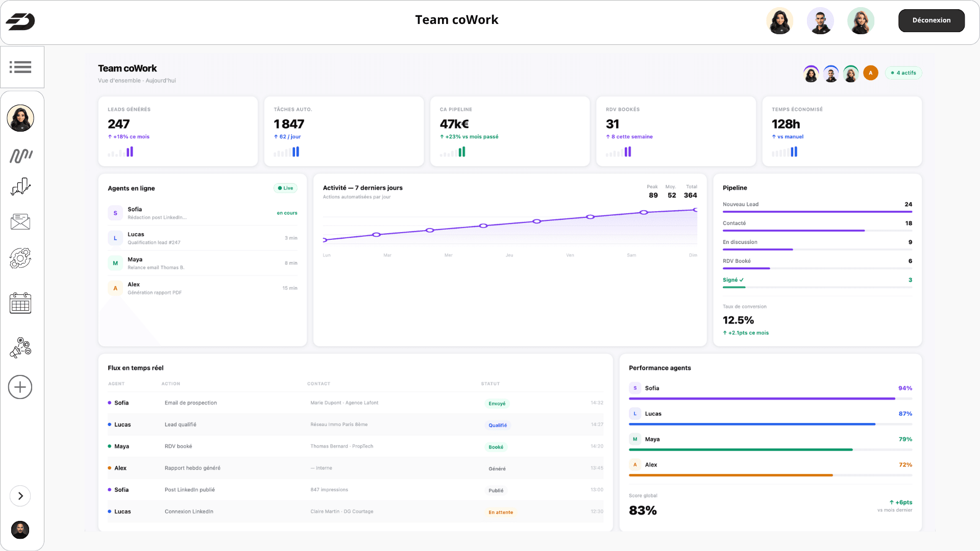Open the hamburger list menu icon
This screenshot has width=980, height=551.
tap(20, 67)
